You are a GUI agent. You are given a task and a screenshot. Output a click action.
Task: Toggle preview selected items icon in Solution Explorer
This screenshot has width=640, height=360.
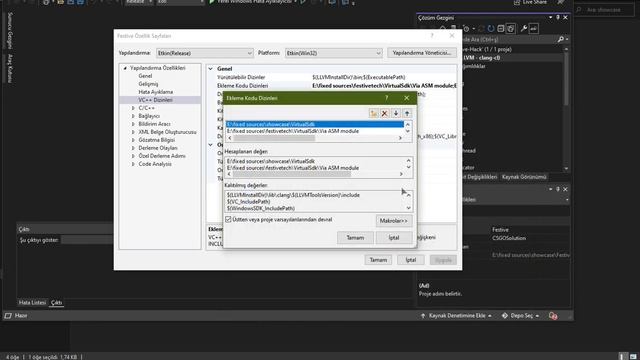pos(533,29)
